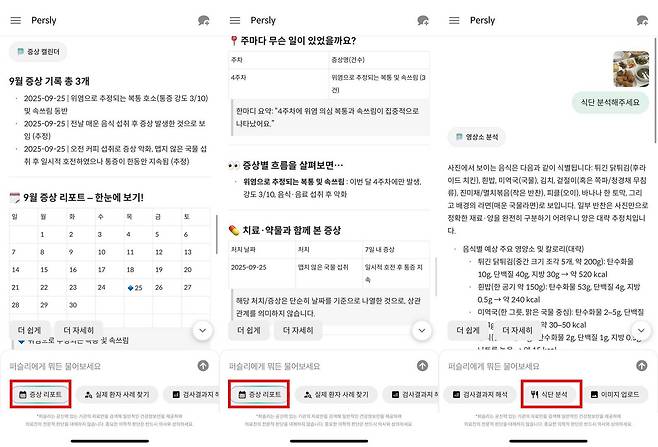Click 더 쉽게 button in middle screen
Image resolution: width=658 pixels, height=447 pixels.
(x=249, y=330)
